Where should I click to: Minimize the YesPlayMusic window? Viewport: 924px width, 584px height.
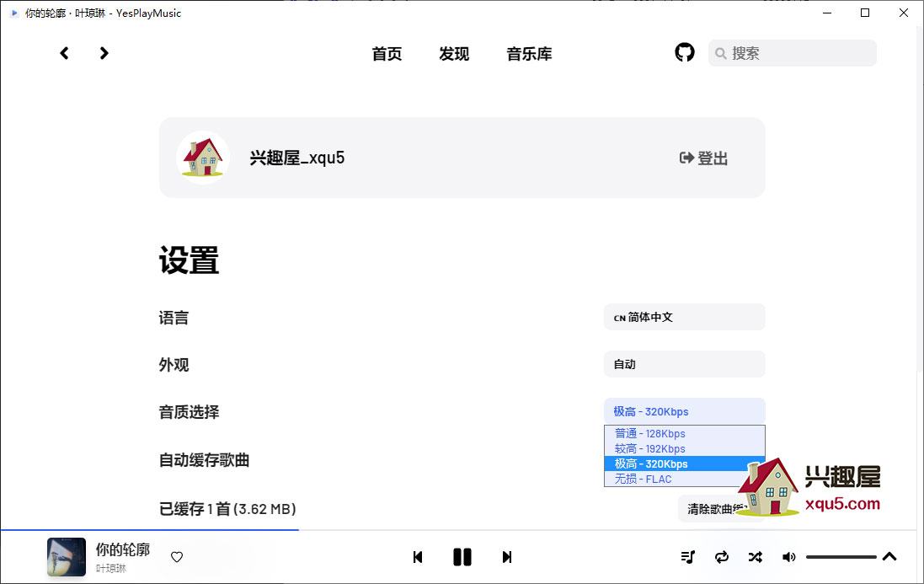[x=827, y=13]
